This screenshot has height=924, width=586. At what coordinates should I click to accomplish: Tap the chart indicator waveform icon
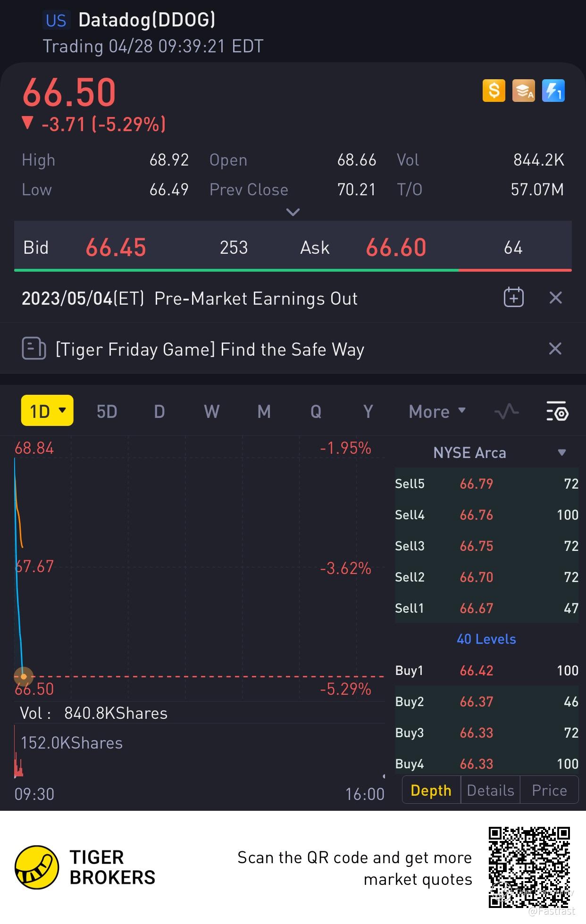click(506, 412)
